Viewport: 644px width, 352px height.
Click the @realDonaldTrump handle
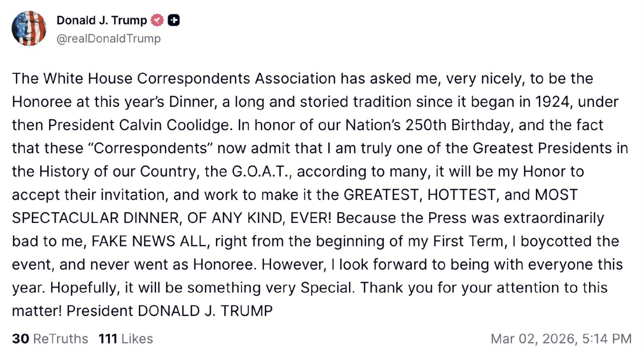pyautogui.click(x=109, y=39)
